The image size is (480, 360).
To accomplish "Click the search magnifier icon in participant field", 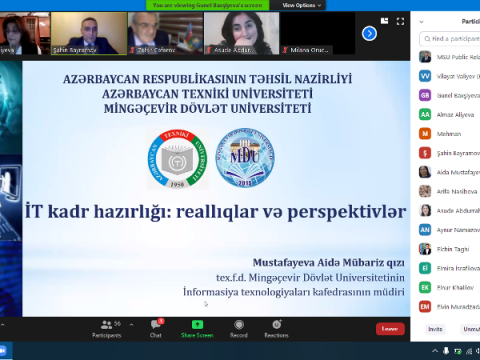I will [x=427, y=39].
